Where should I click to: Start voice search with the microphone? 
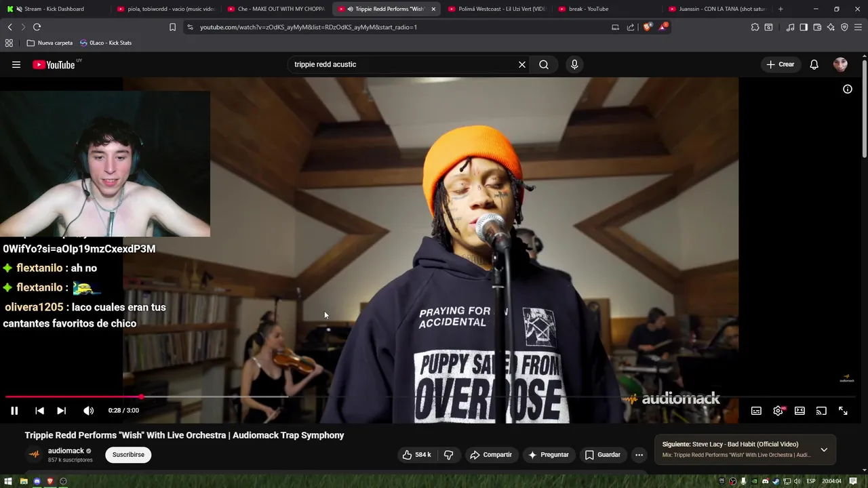(x=574, y=64)
